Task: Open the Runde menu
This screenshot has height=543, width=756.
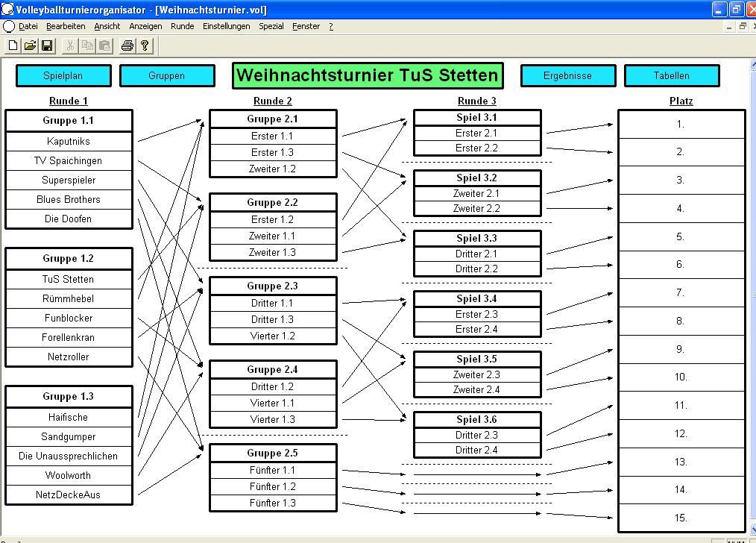Action: (x=182, y=26)
